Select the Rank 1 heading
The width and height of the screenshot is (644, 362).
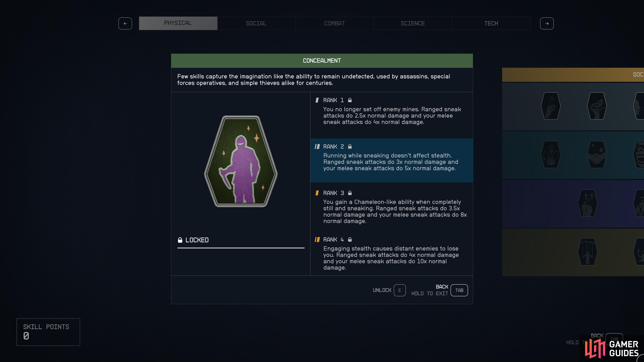tap(334, 100)
